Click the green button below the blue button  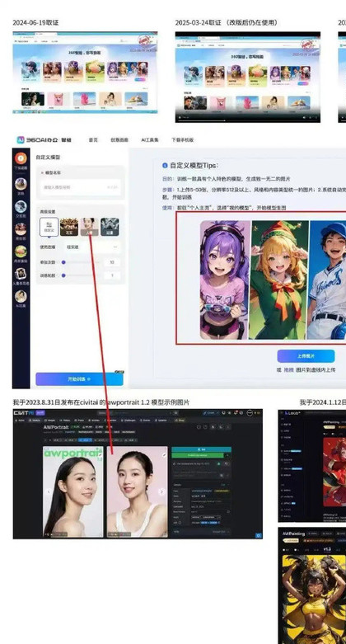coord(199,455)
